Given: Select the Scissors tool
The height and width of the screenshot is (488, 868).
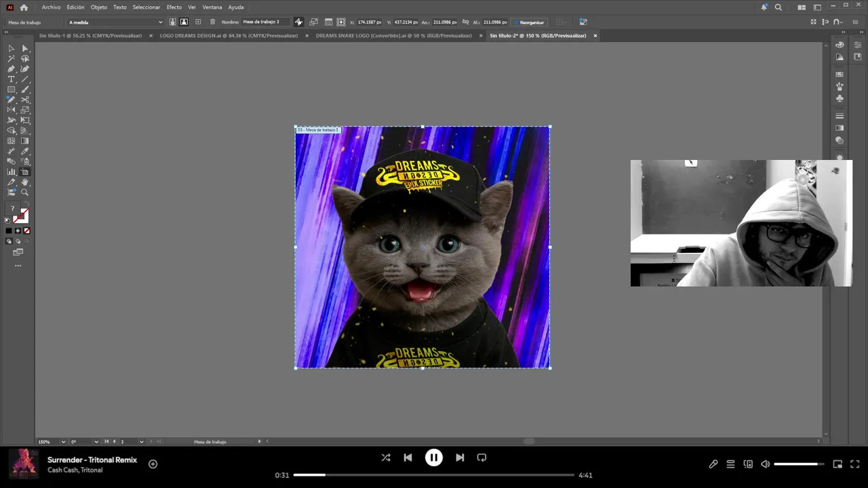Looking at the screenshot, I should pos(25,100).
